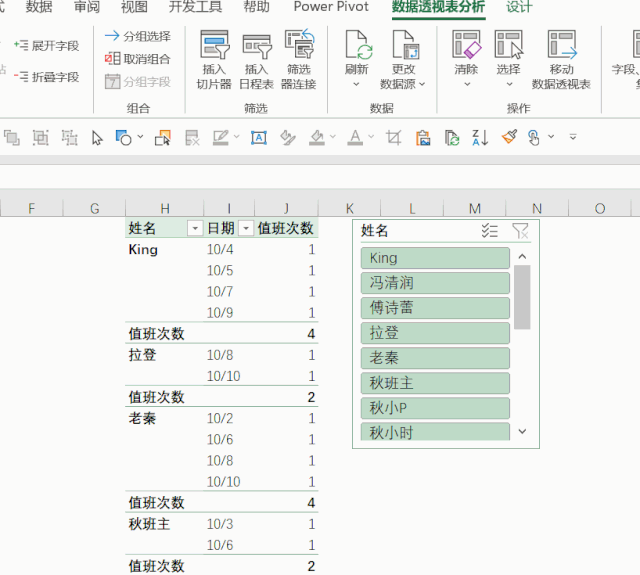Click the Clear pivot table icon
640x575 pixels.
click(466, 45)
